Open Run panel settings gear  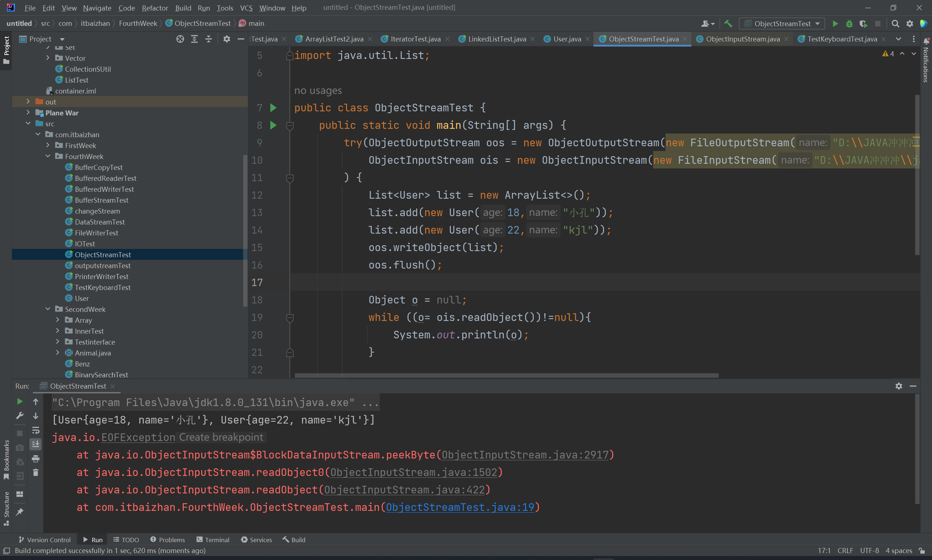pyautogui.click(x=899, y=386)
